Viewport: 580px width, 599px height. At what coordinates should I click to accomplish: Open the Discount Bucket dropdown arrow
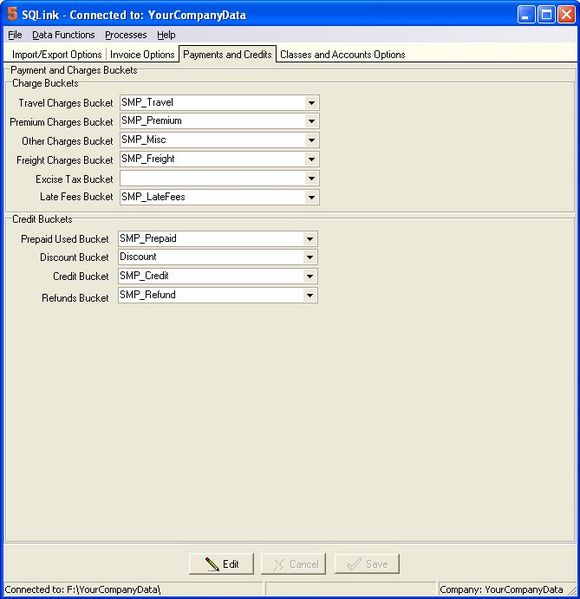309,257
